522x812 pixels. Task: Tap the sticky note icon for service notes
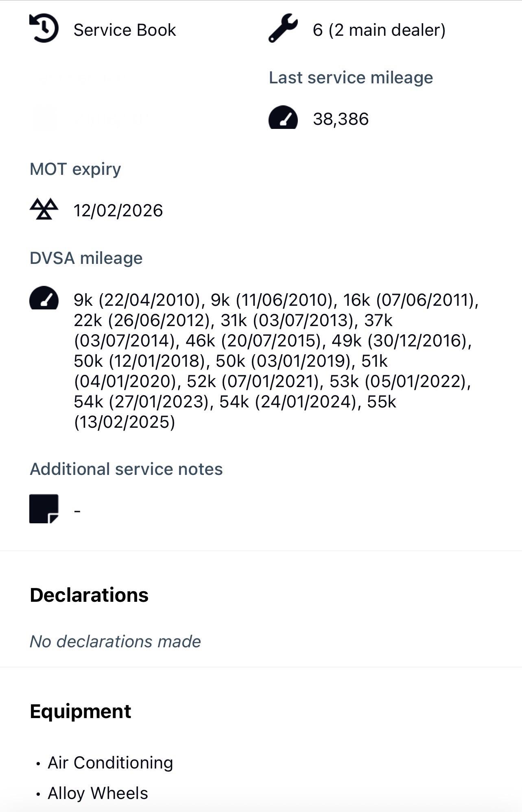tap(44, 509)
